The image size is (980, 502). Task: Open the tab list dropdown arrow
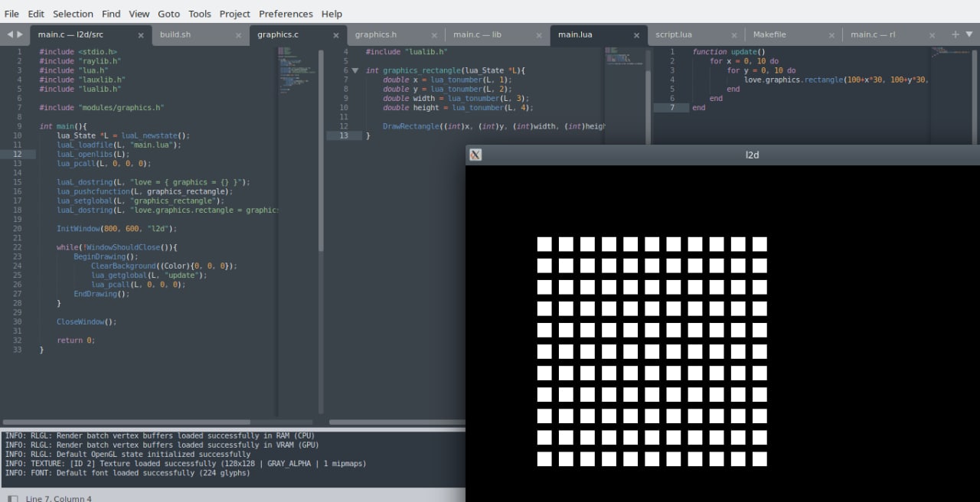coord(969,34)
